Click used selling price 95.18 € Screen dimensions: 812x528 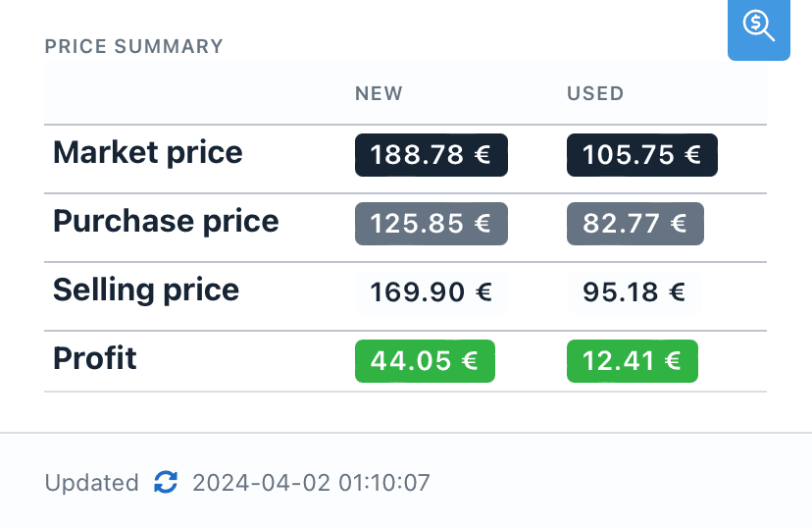(634, 291)
